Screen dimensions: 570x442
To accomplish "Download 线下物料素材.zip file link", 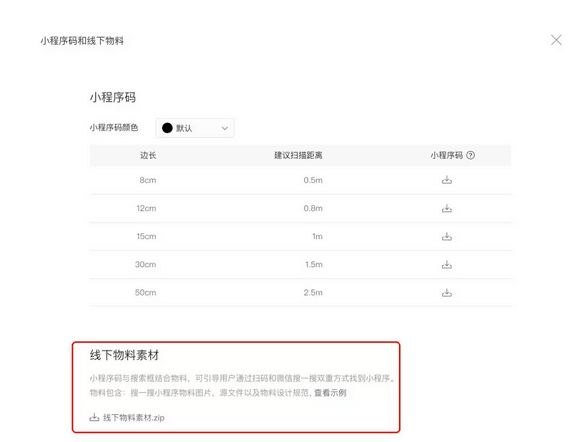I will pos(133,418).
